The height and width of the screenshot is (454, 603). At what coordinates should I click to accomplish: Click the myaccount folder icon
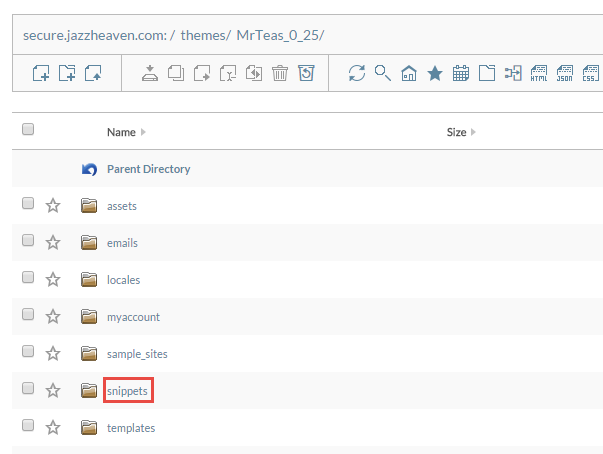tap(89, 316)
